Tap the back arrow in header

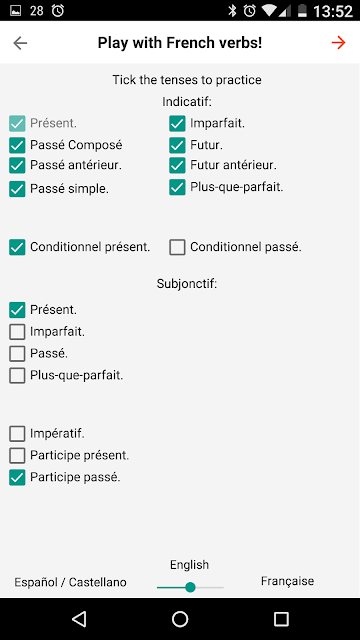(x=20, y=43)
